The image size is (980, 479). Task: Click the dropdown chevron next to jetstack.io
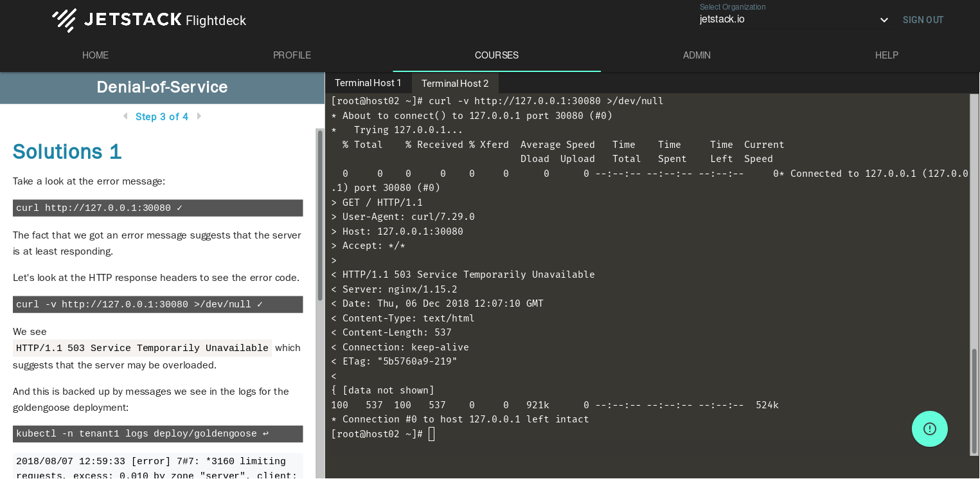coord(884,19)
